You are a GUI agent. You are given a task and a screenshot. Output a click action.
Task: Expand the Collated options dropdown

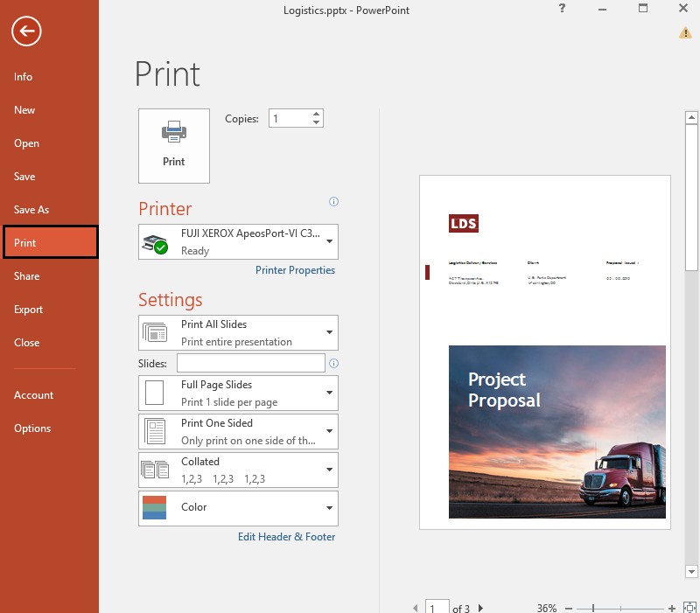tap(330, 469)
